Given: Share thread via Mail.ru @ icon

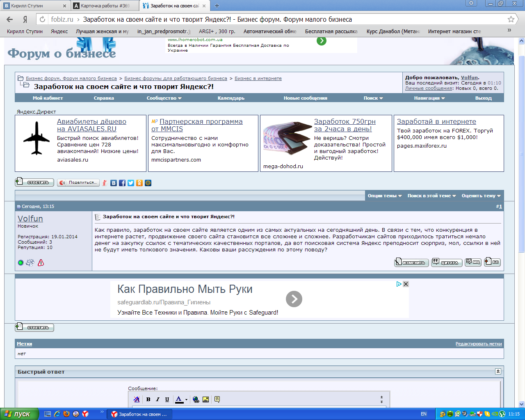Looking at the screenshot, I should click(148, 183).
